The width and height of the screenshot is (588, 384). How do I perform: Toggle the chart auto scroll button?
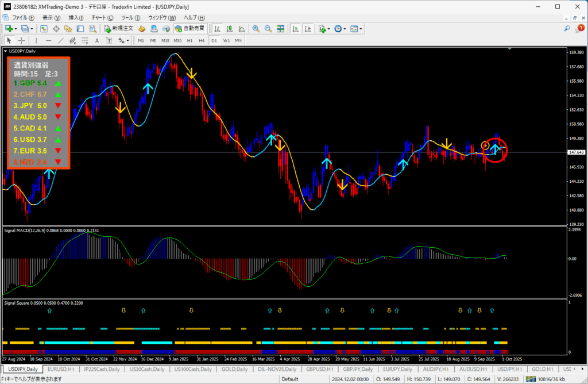[x=295, y=28]
